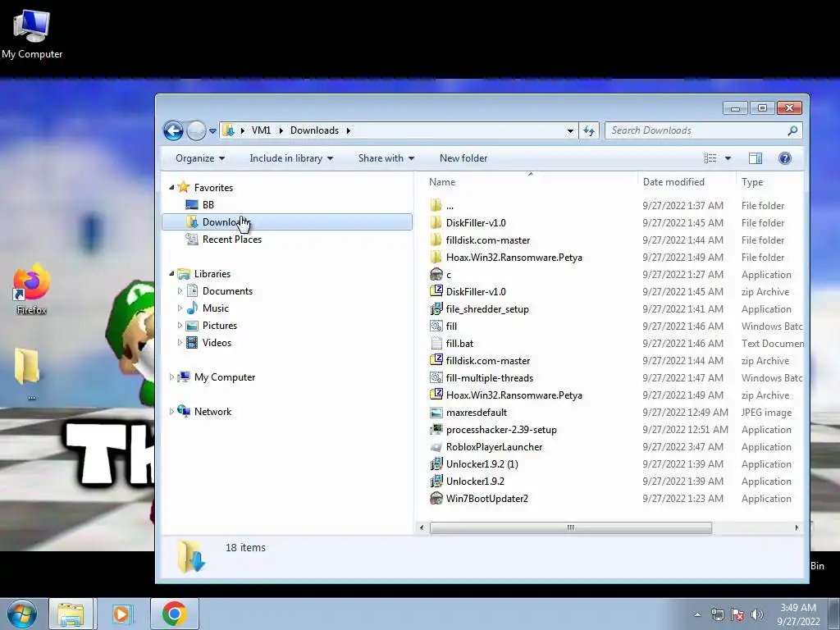Click the horizontal scrollbar thumb
Viewport: 840px width, 630px height.
click(x=571, y=527)
